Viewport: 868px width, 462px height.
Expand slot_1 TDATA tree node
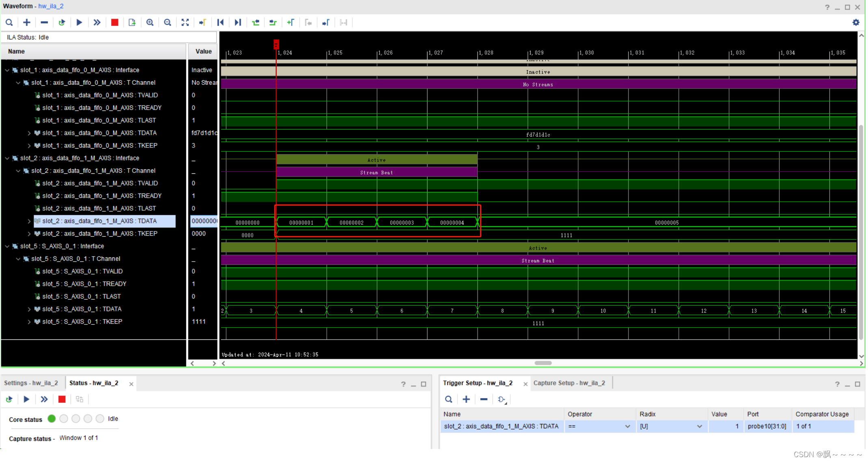tap(29, 133)
